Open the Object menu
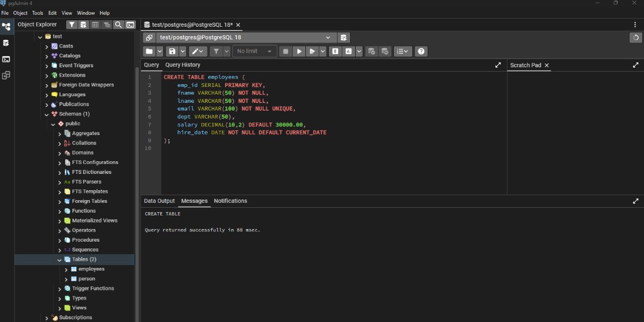This screenshot has width=644, height=322. coord(21,13)
